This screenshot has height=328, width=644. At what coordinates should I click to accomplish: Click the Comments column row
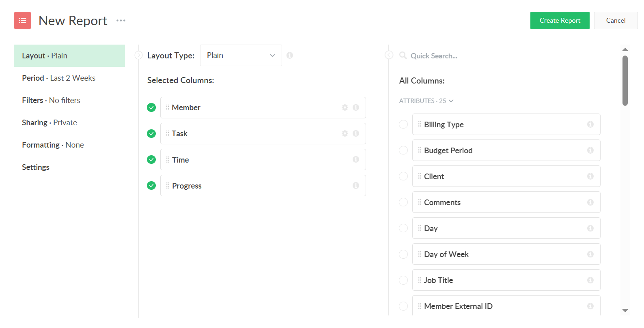coord(506,202)
